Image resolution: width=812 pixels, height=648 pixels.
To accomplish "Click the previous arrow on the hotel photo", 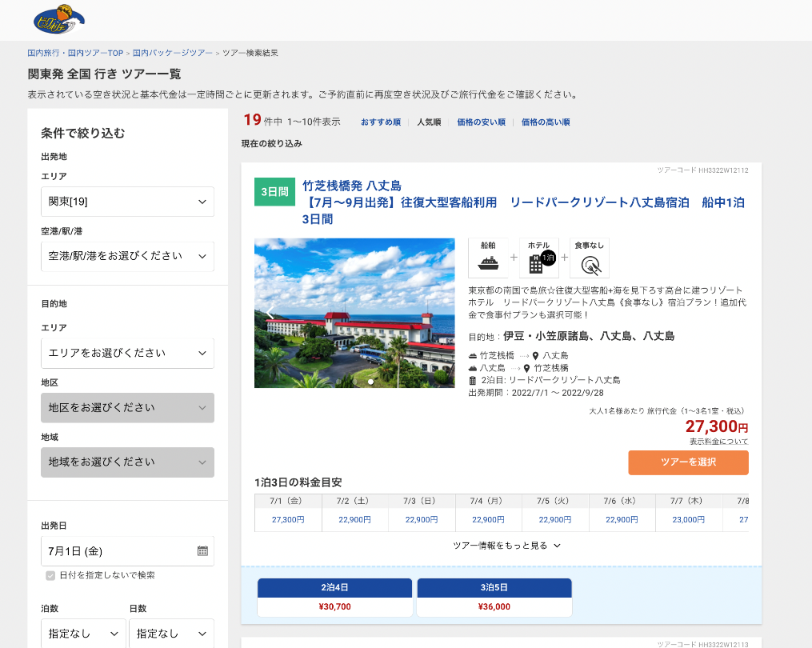I will tap(271, 313).
